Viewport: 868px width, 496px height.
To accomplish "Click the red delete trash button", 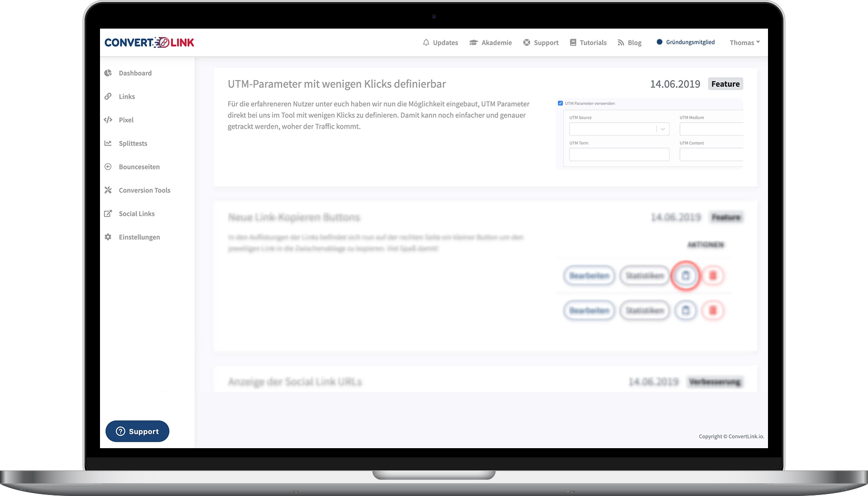I will coord(712,276).
